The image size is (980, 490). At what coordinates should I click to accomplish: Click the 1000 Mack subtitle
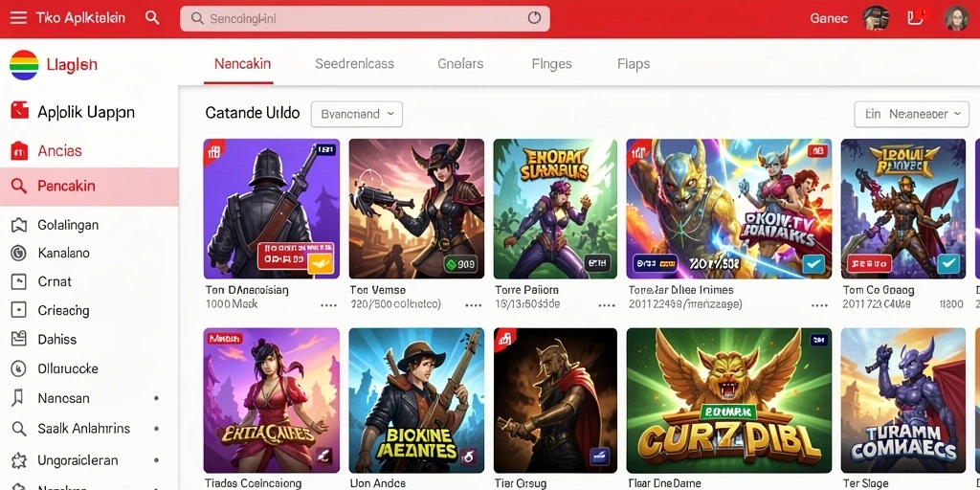click(232, 304)
